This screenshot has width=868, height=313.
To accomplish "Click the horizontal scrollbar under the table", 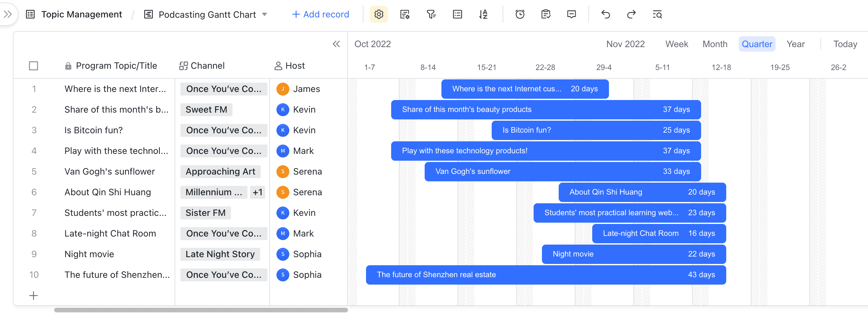I will [x=201, y=310].
